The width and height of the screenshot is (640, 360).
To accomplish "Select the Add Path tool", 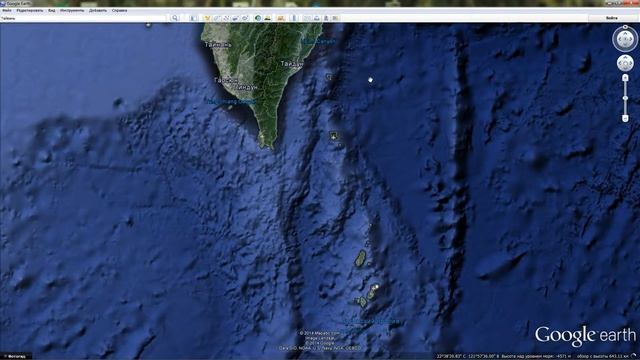I will 226,18.
